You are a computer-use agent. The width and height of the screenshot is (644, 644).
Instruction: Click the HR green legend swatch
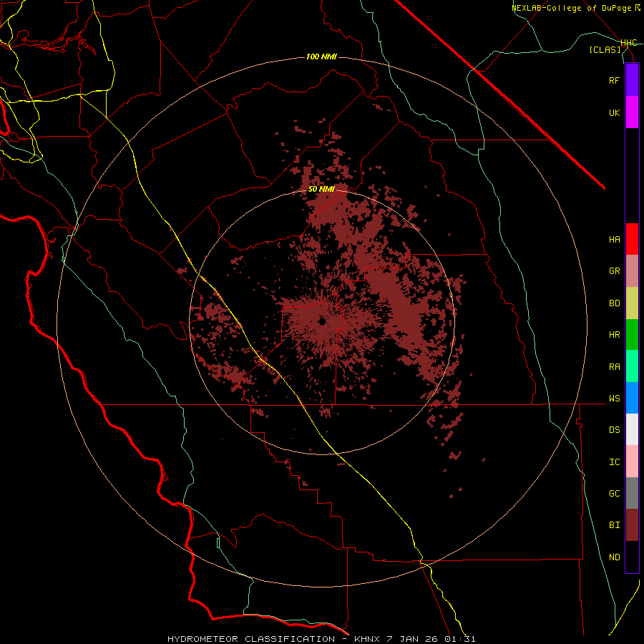[x=632, y=335]
